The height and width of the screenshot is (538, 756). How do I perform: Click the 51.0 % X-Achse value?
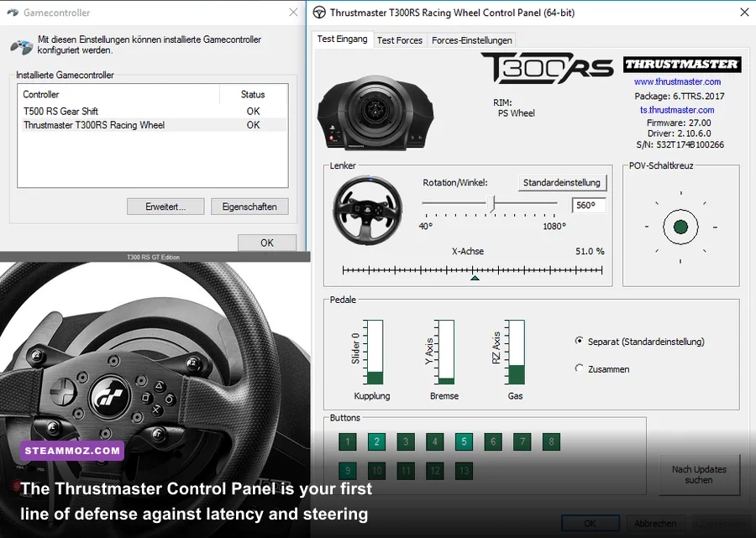590,252
